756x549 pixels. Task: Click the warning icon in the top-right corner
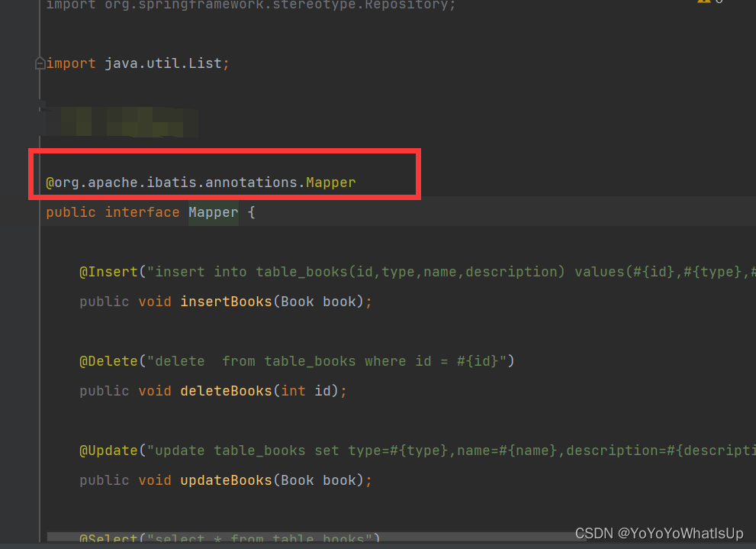[703, 2]
